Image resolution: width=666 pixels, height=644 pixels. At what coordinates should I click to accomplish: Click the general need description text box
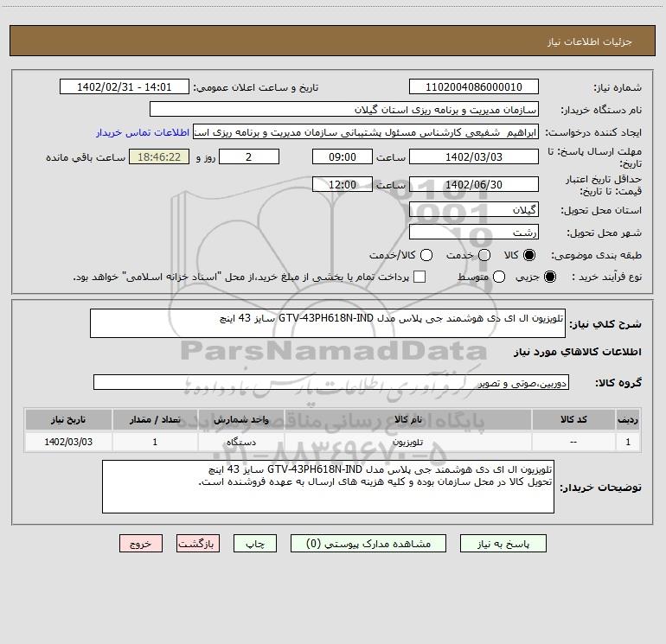click(328, 323)
